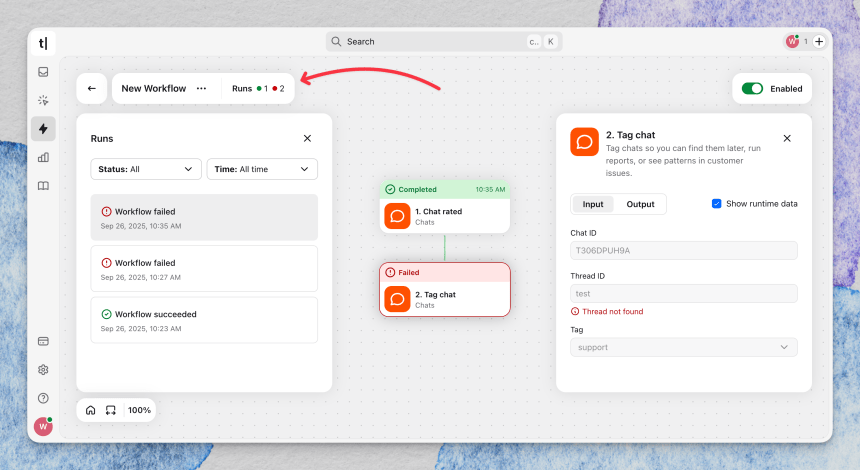The width and height of the screenshot is (860, 470).
Task: Close the Tag chat details panel
Action: 787,138
